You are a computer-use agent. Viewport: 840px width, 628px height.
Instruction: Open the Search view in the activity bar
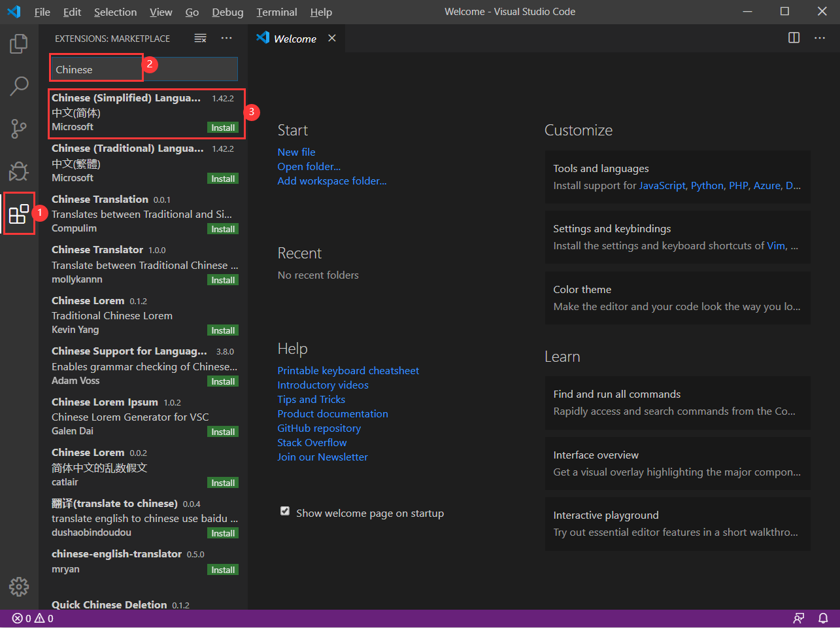tap(18, 86)
